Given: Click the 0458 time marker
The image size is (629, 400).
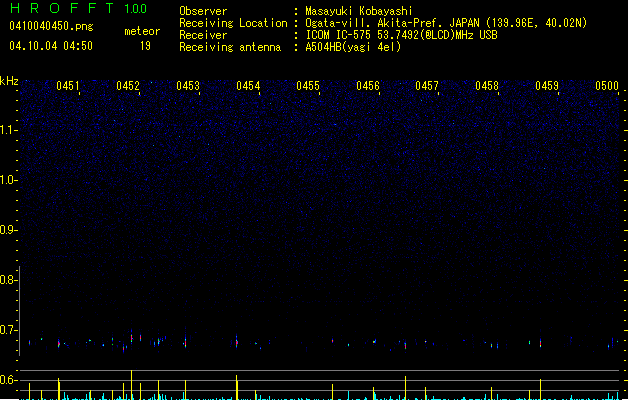Looking at the screenshot, I should [x=487, y=86].
